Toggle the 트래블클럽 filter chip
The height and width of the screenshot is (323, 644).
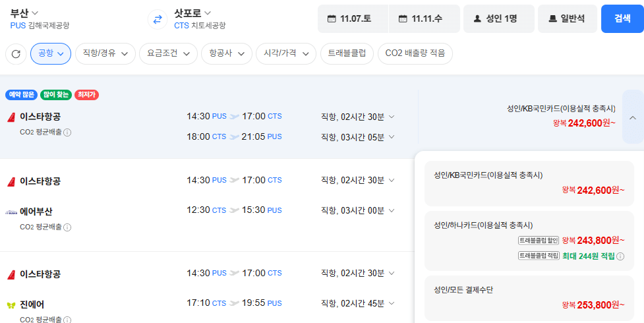coord(347,54)
